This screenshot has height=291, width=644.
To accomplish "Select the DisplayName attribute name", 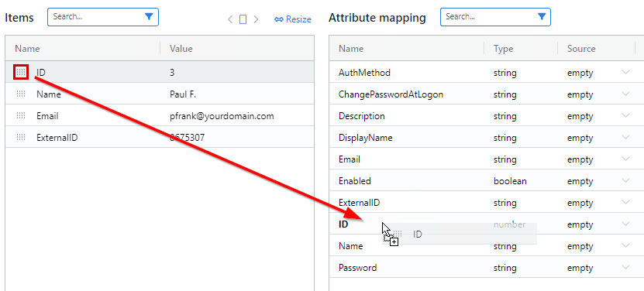I will pyautogui.click(x=365, y=138).
